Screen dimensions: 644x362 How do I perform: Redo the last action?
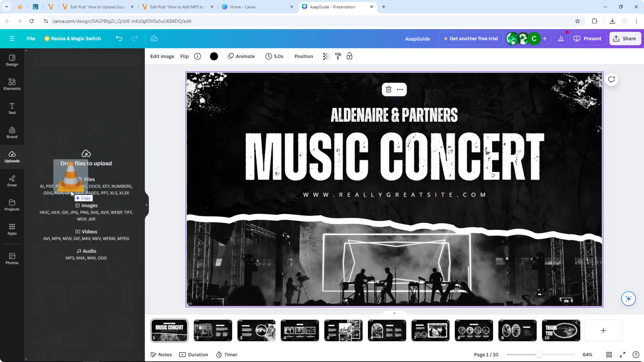(135, 38)
